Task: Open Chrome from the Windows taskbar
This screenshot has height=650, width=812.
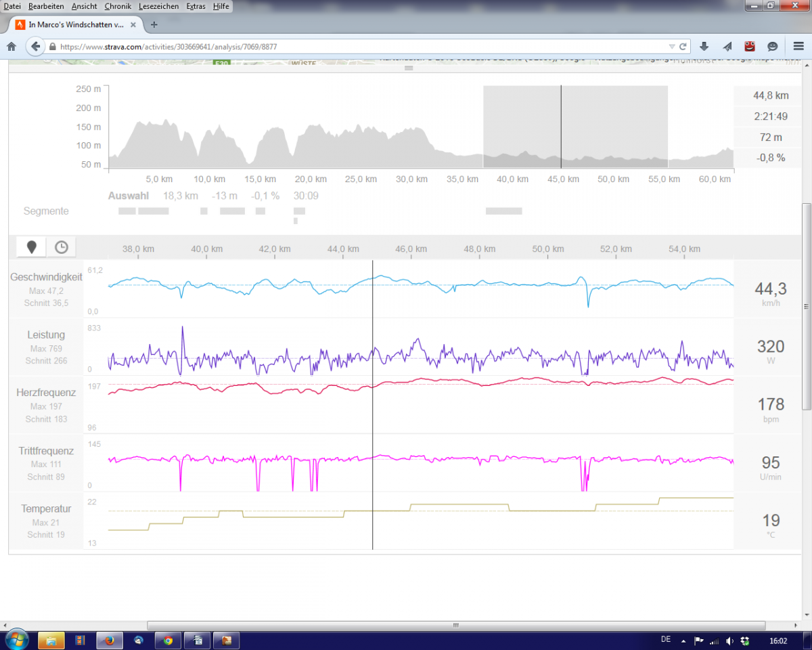Action: coord(168,640)
